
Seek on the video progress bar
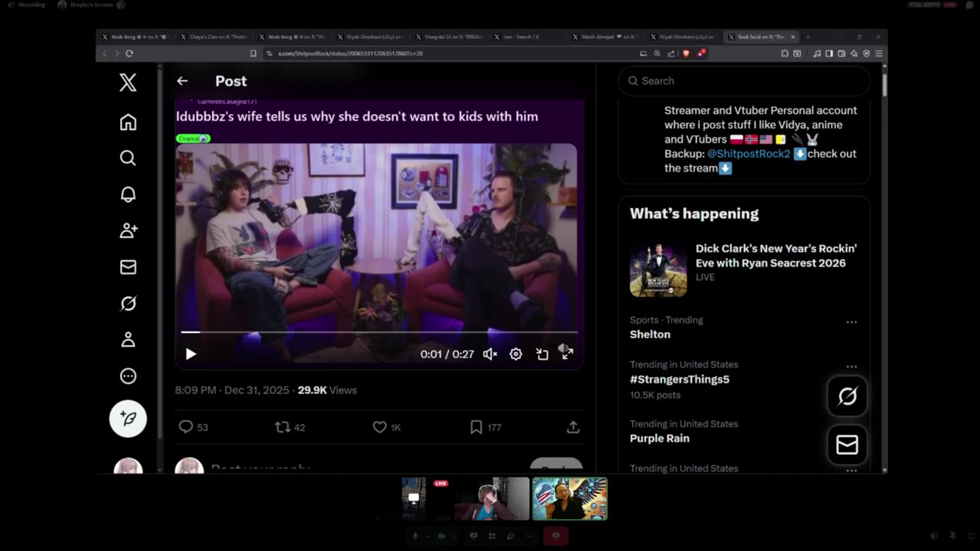coord(379,332)
